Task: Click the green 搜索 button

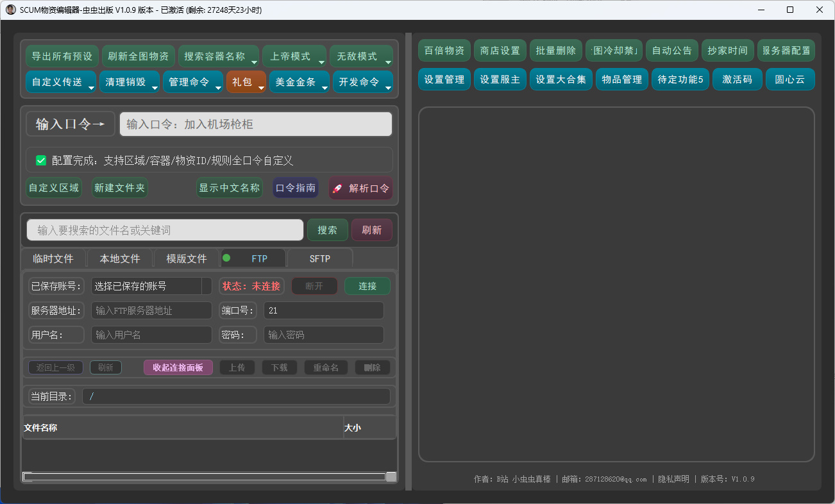Action: [328, 230]
